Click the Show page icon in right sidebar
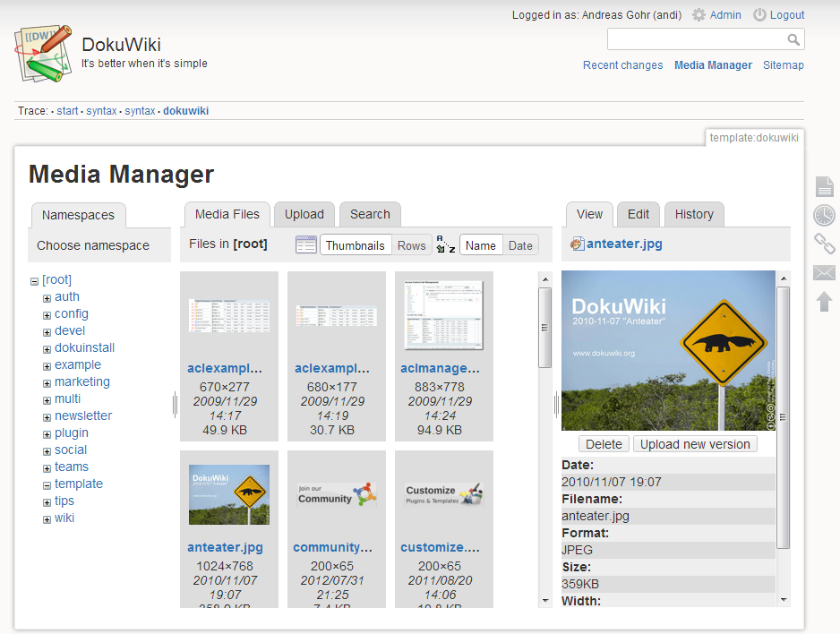This screenshot has height=634, width=840. pos(824,186)
